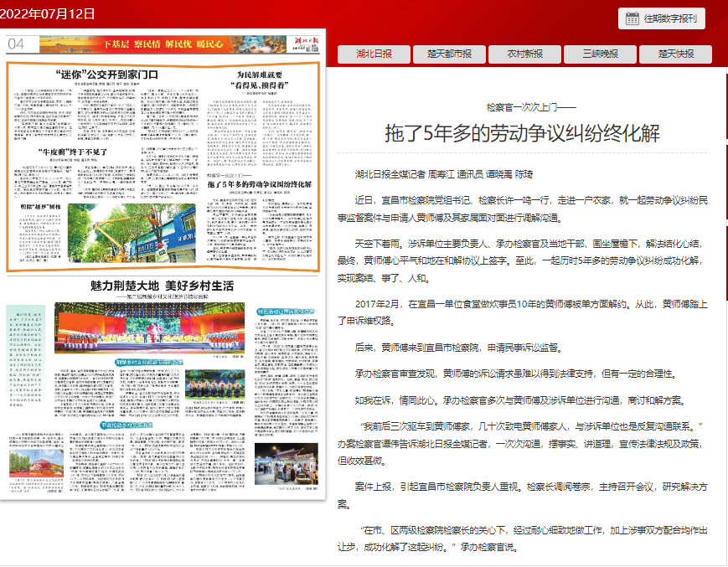Go to the 三峡晚报 tab
728x567 pixels.
coord(602,54)
